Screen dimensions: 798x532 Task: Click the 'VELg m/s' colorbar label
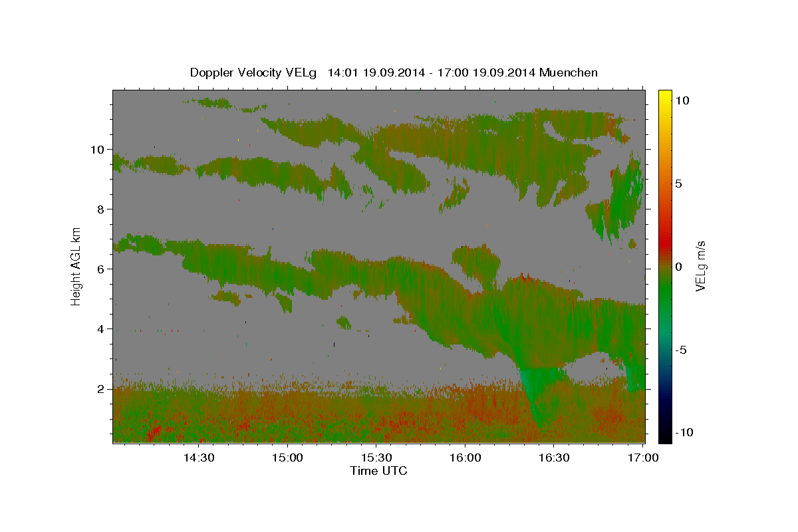pyautogui.click(x=700, y=266)
